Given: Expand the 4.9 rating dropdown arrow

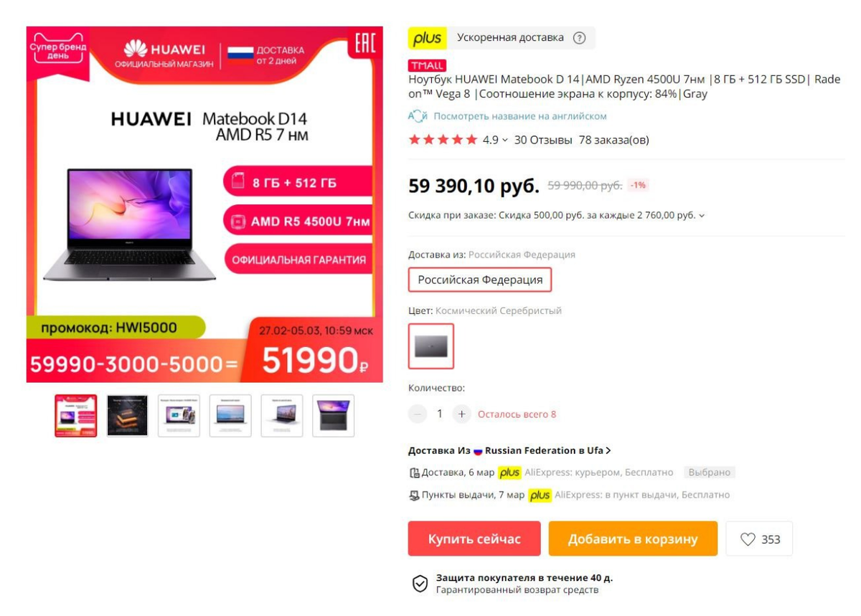Looking at the screenshot, I should pyautogui.click(x=505, y=141).
